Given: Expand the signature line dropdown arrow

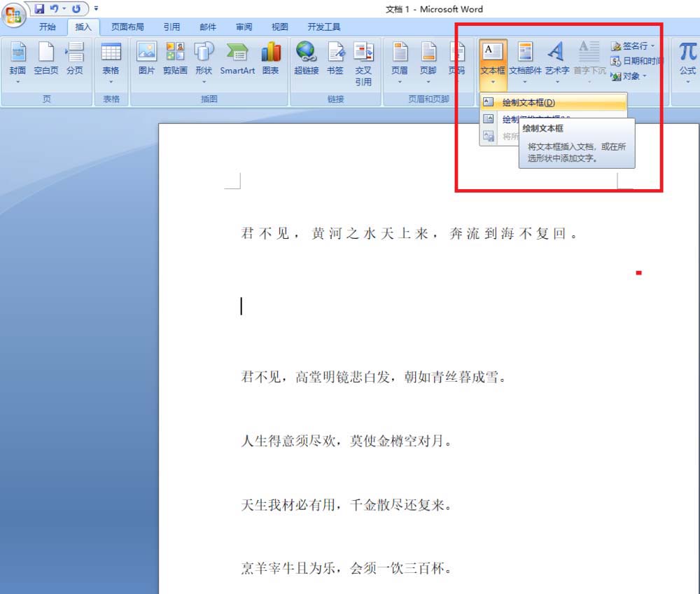Looking at the screenshot, I should [x=652, y=46].
